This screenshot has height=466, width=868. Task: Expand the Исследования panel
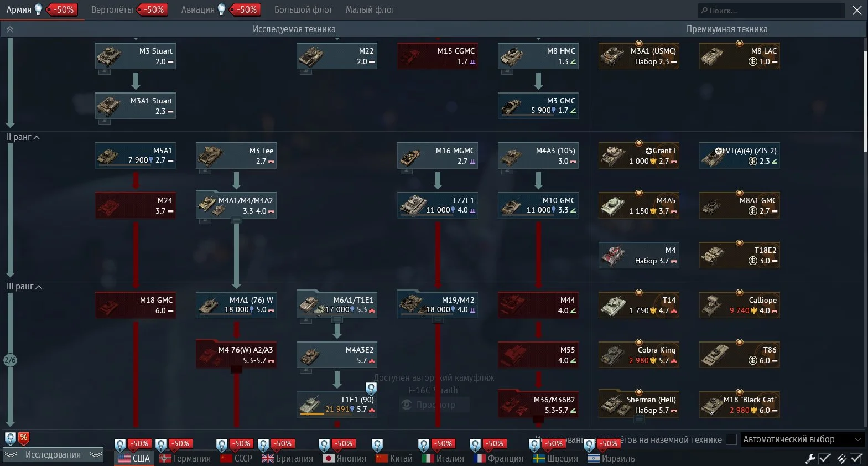pyautogui.click(x=53, y=455)
